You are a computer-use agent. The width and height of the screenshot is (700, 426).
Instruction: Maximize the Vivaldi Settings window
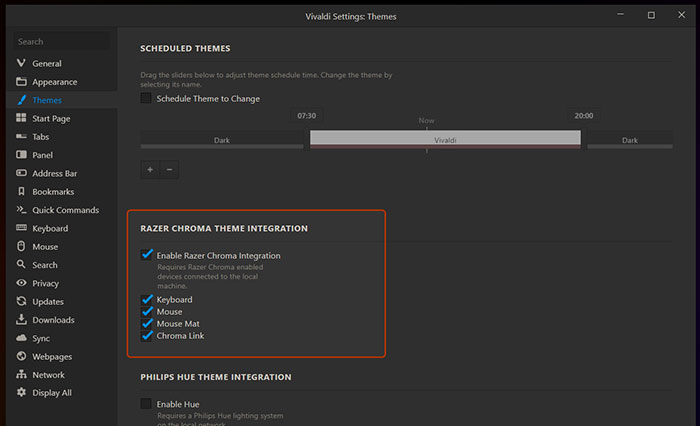(651, 15)
